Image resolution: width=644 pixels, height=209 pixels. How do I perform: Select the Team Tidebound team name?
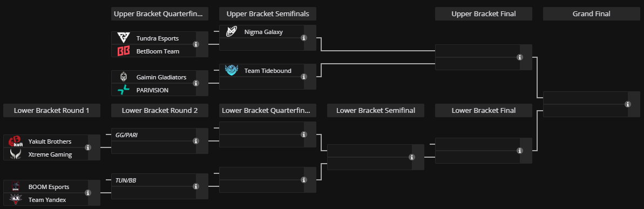click(x=268, y=71)
